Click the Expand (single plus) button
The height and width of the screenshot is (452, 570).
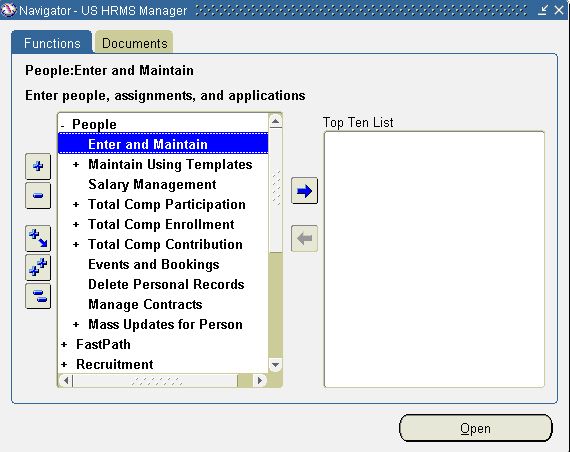coord(38,166)
